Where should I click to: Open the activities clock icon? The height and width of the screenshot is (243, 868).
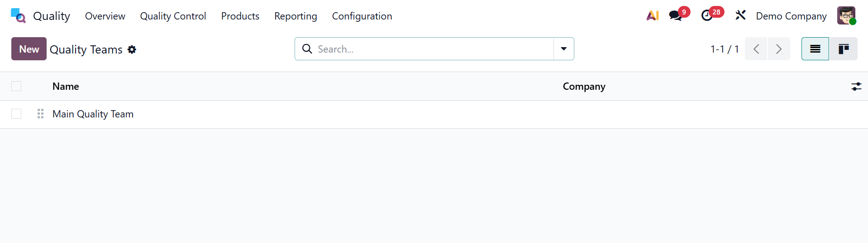click(707, 16)
